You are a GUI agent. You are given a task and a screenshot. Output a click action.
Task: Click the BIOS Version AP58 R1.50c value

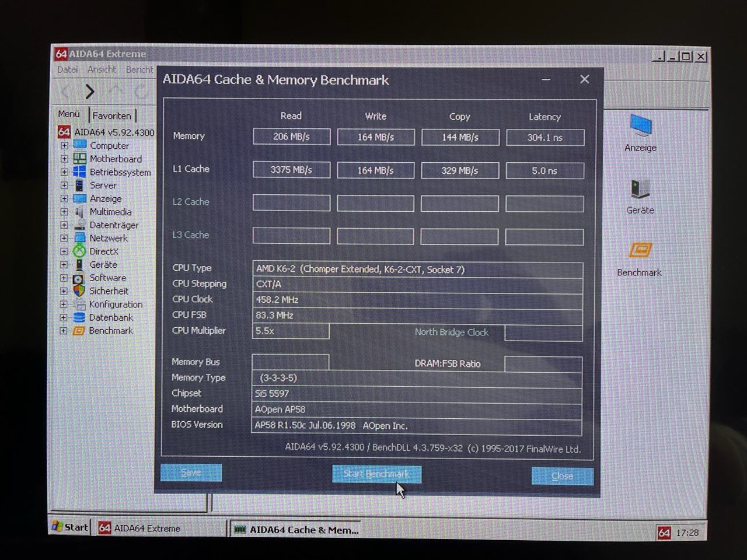pos(417,426)
